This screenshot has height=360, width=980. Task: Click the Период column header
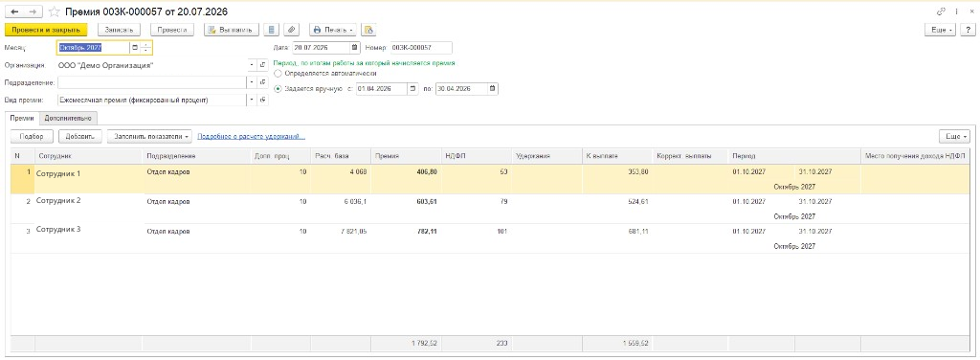[x=794, y=156]
